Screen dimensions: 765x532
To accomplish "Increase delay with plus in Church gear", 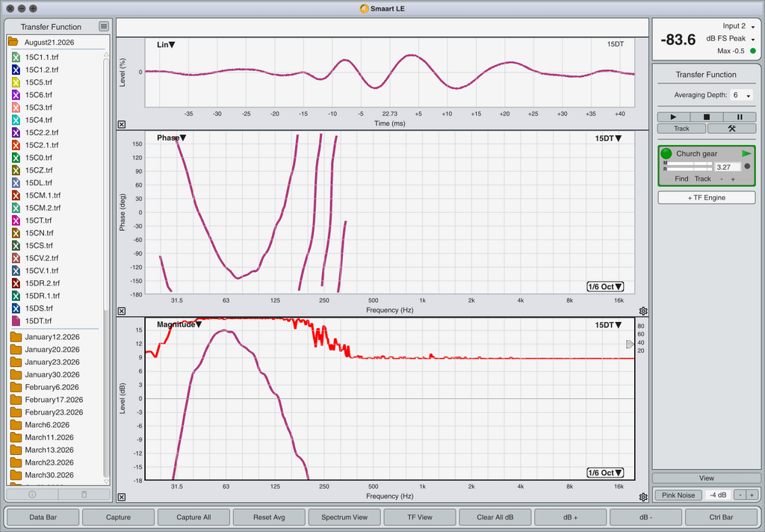I will tap(733, 179).
